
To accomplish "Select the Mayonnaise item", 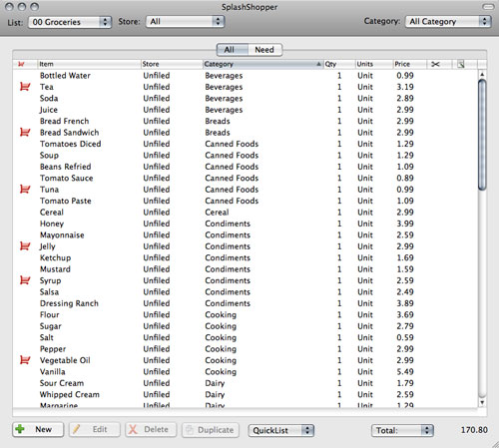I will (62, 234).
